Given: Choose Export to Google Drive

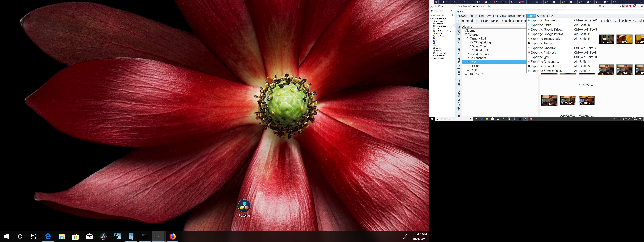Looking at the screenshot, I should point(547,30).
